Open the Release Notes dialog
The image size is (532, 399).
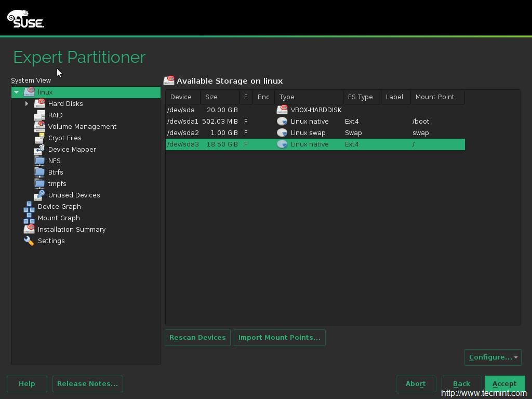pyautogui.click(x=87, y=383)
